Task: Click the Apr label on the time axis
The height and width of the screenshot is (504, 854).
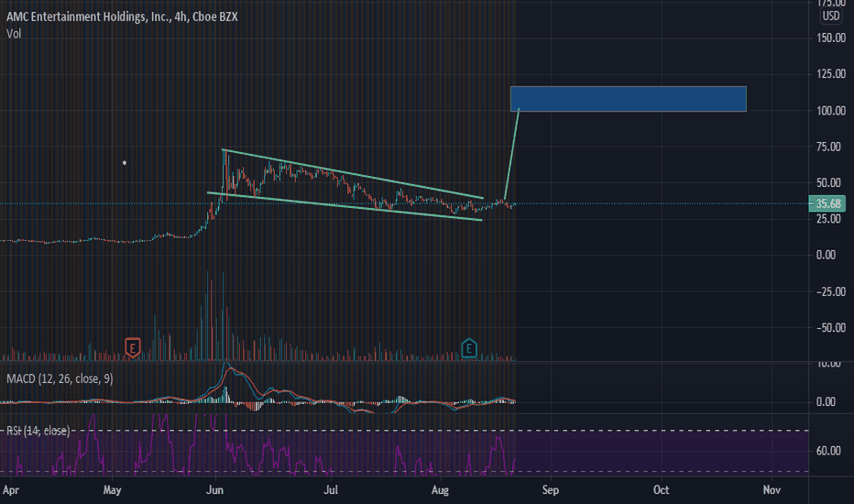Action: (x=11, y=490)
